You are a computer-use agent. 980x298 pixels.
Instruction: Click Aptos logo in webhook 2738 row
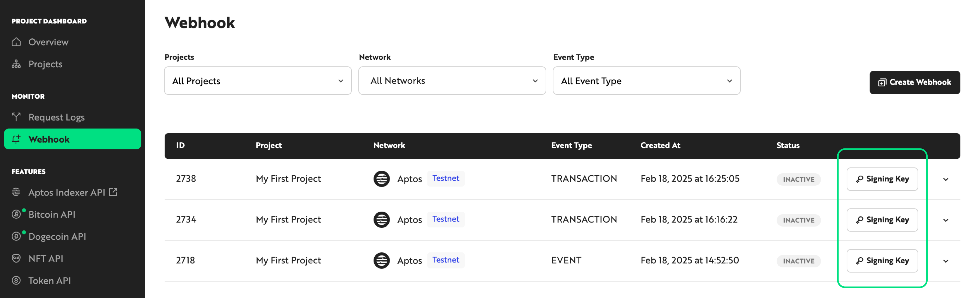coord(381,179)
